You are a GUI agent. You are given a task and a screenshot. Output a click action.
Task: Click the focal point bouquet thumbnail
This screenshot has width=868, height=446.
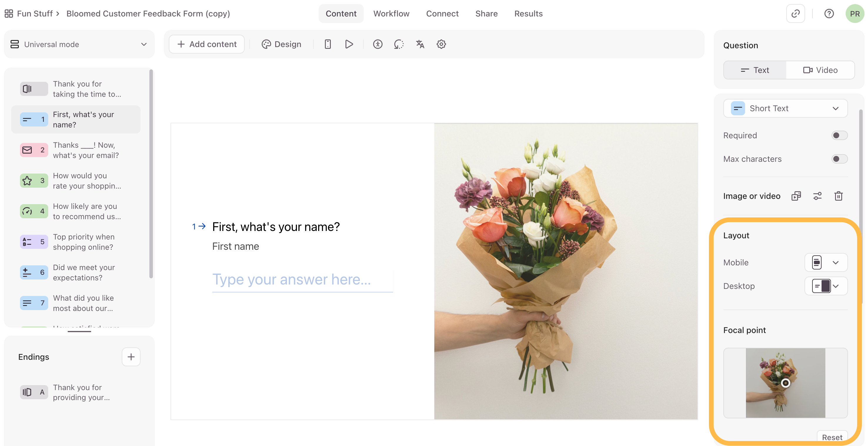click(x=785, y=383)
